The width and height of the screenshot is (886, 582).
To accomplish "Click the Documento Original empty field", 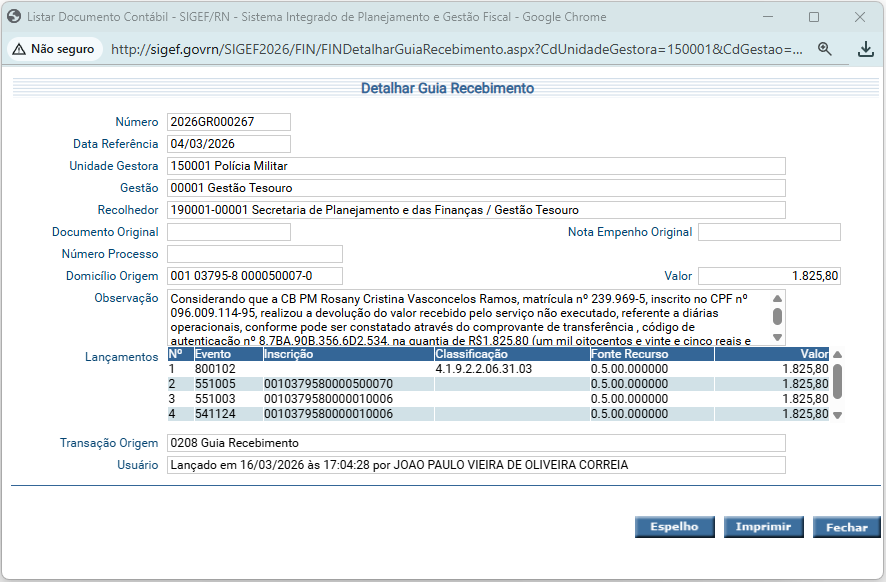I will 229,232.
